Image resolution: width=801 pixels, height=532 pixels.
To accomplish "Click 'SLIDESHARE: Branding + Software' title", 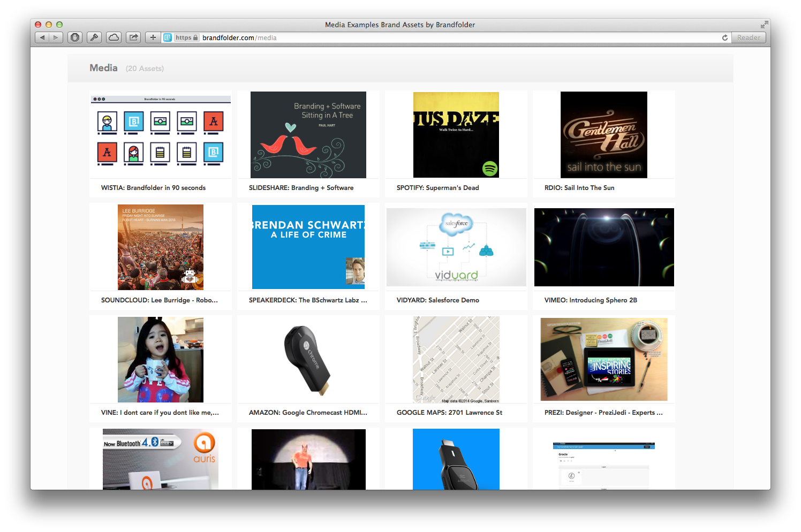I will point(301,188).
